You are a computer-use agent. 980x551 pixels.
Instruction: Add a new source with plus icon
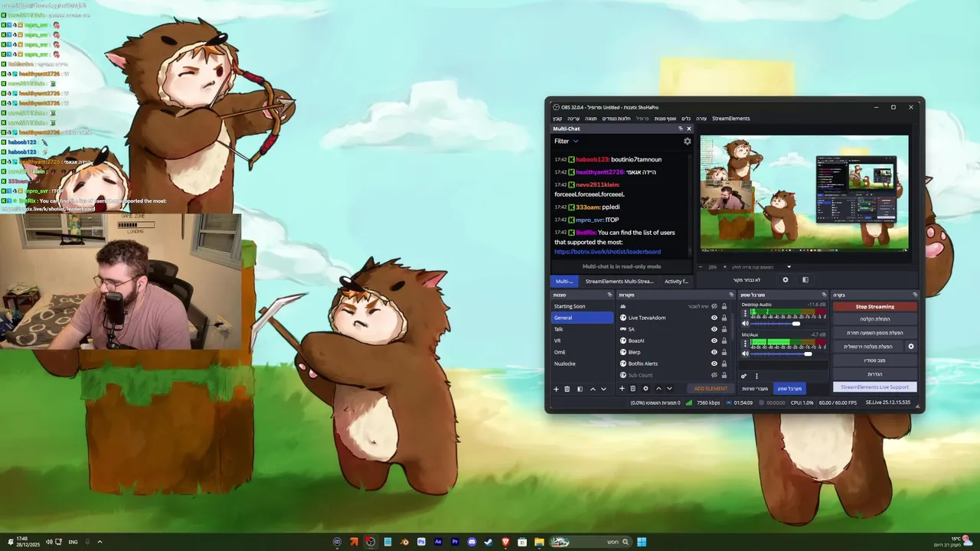pos(622,389)
